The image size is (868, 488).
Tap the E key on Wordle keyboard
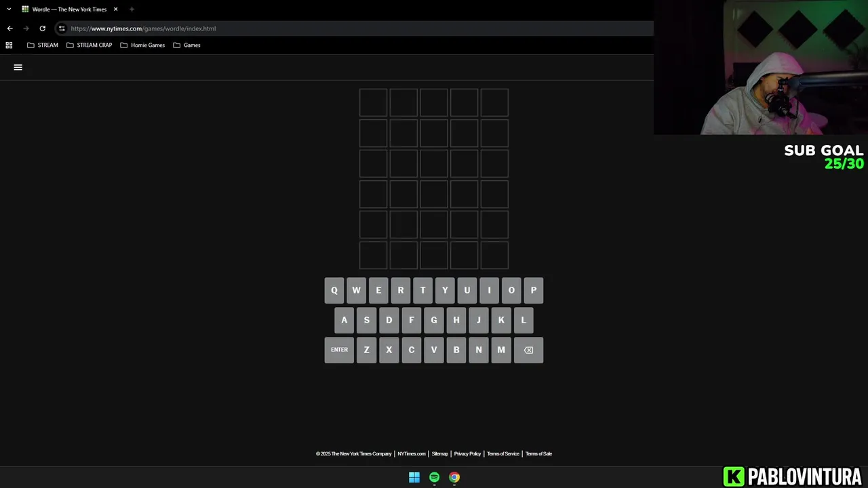378,290
